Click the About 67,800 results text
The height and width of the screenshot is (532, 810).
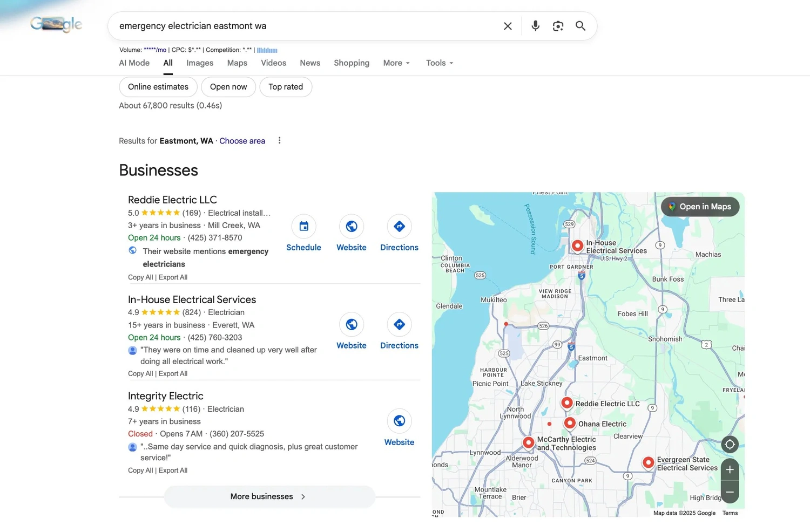click(170, 106)
